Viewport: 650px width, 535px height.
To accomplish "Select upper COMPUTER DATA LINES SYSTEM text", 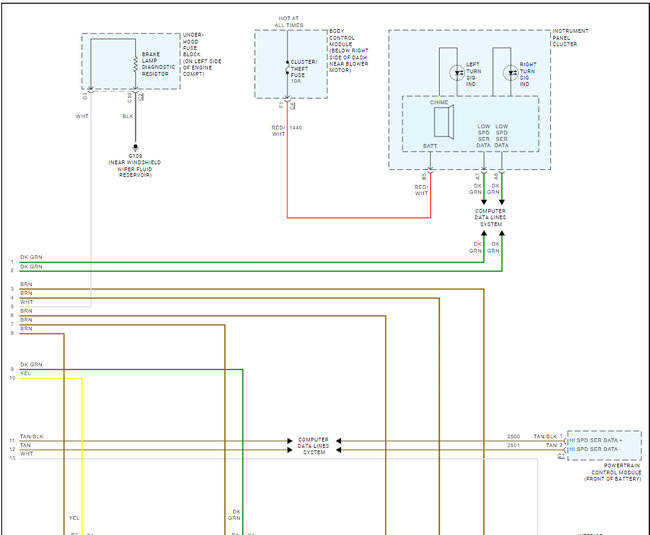I will point(490,218).
